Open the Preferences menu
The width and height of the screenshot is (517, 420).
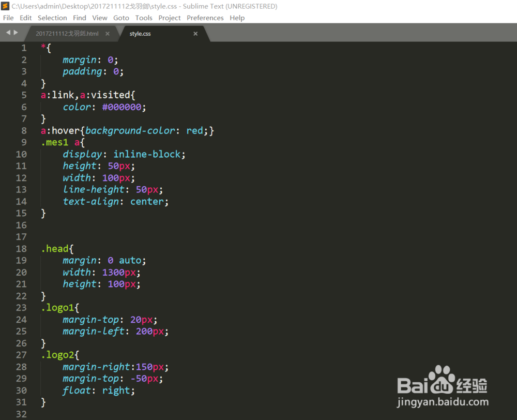point(205,18)
